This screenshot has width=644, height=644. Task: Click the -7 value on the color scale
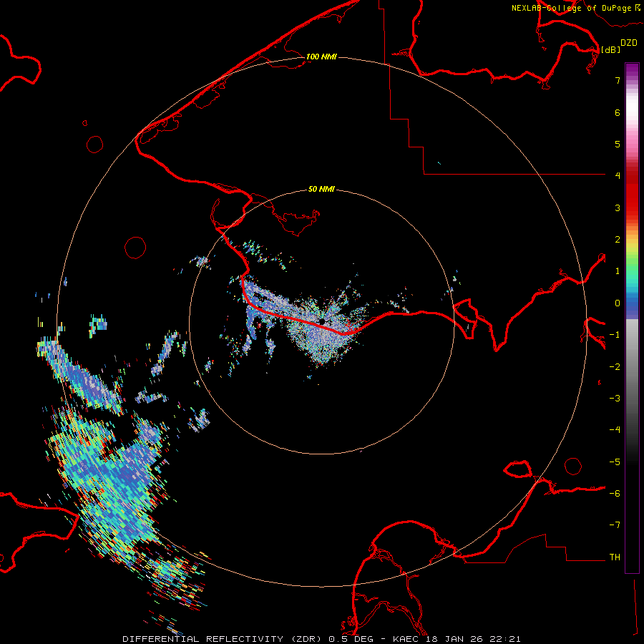click(615, 525)
